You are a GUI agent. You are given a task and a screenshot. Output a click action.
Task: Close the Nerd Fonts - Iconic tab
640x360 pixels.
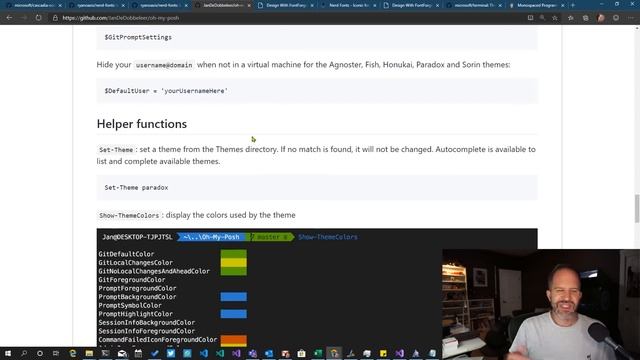375,5
